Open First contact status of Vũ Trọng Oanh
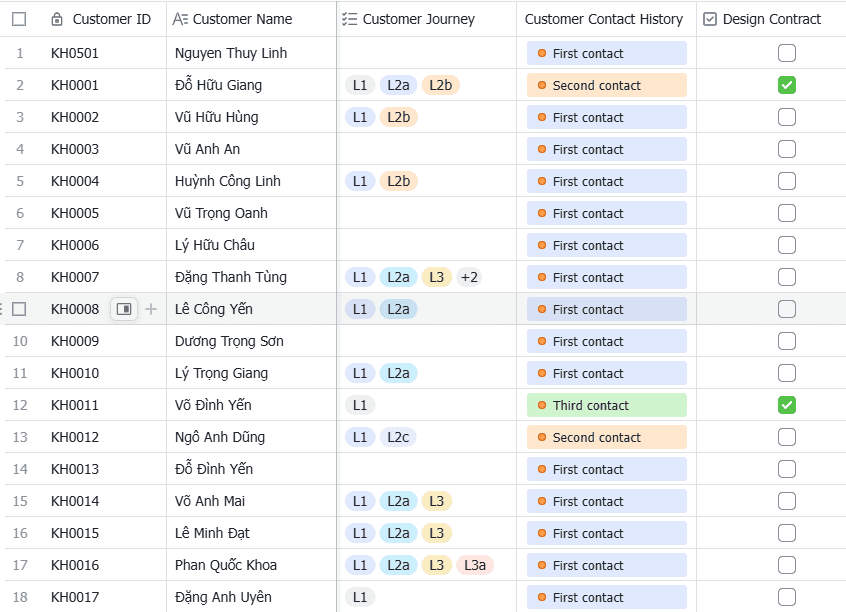This screenshot has height=612, width=846. 606,213
